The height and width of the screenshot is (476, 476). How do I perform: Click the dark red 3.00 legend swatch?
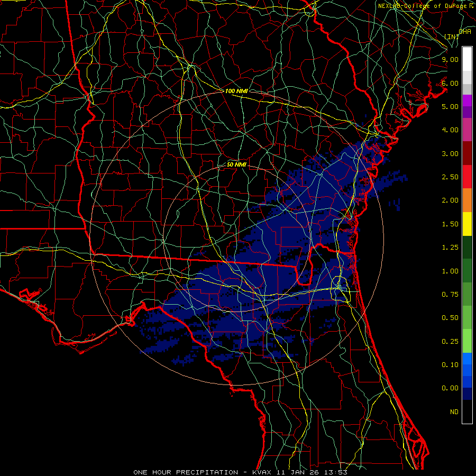[x=467, y=153]
